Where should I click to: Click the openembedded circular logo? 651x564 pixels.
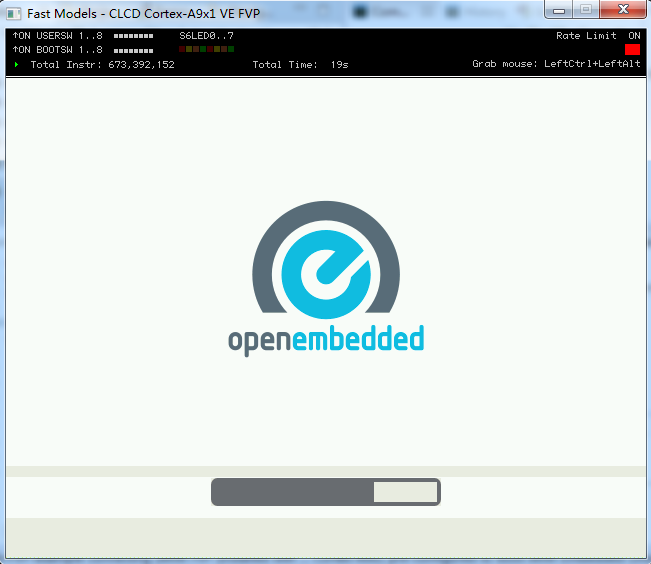click(x=326, y=260)
